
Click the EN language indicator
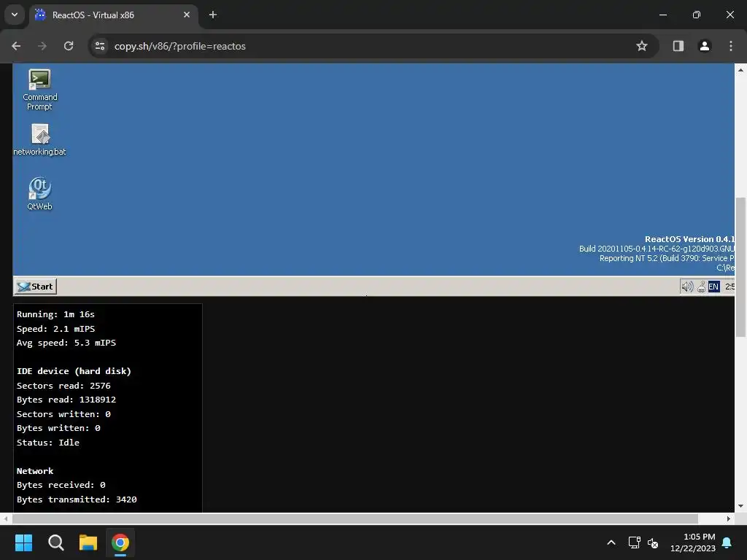(x=713, y=286)
